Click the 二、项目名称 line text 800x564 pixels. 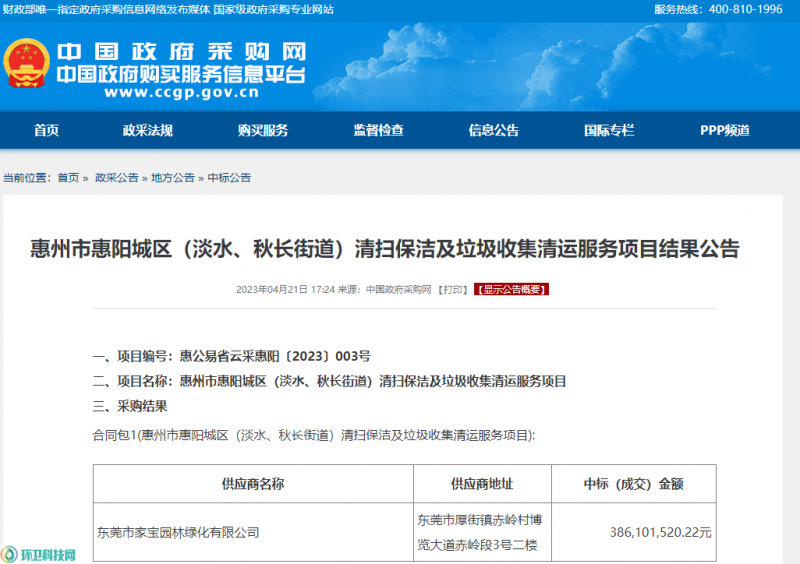pos(329,381)
